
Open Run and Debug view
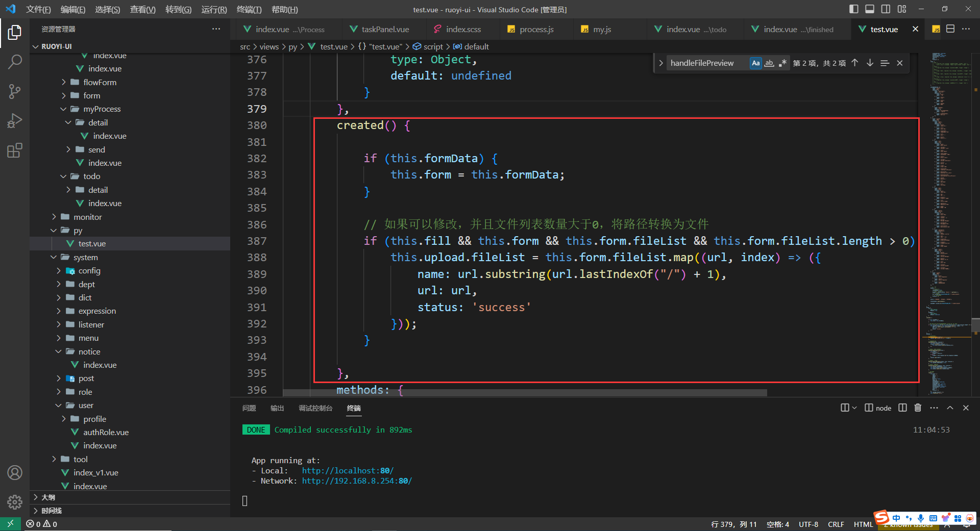15,121
